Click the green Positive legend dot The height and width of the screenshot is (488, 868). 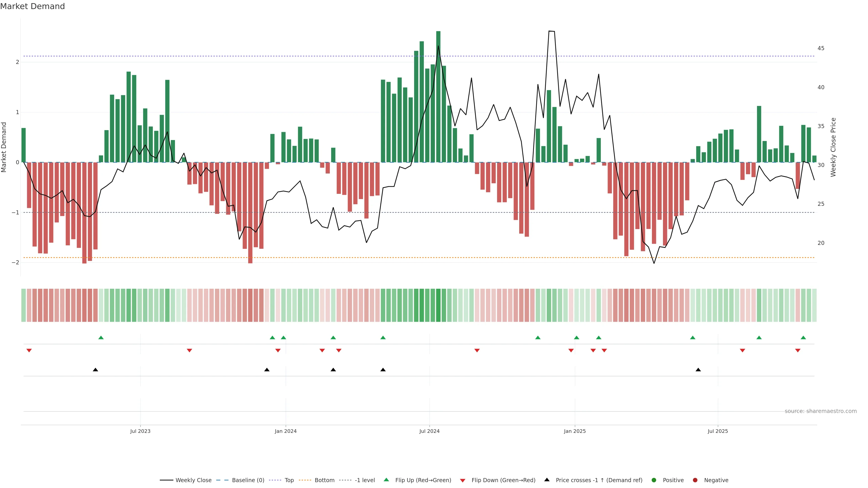pos(654,480)
